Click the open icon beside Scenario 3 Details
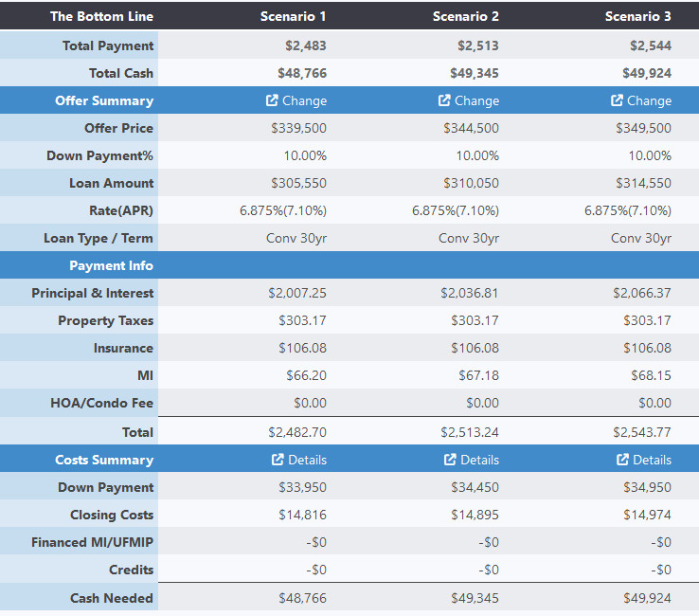The width and height of the screenshot is (699, 616). tap(622, 460)
